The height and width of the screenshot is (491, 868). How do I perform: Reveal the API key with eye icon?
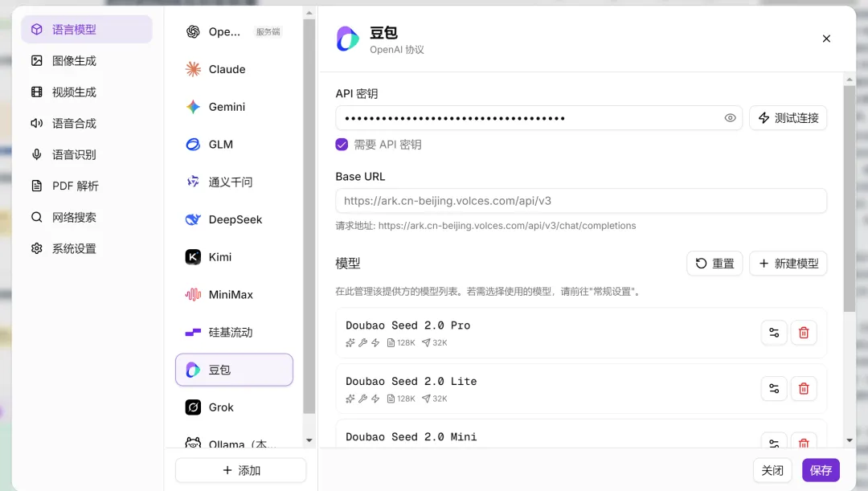tap(730, 118)
